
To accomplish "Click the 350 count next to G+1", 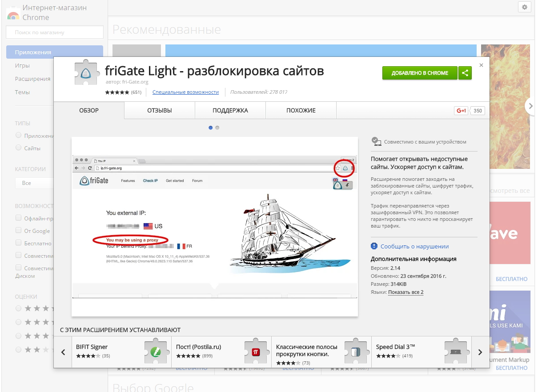I will [x=478, y=111].
